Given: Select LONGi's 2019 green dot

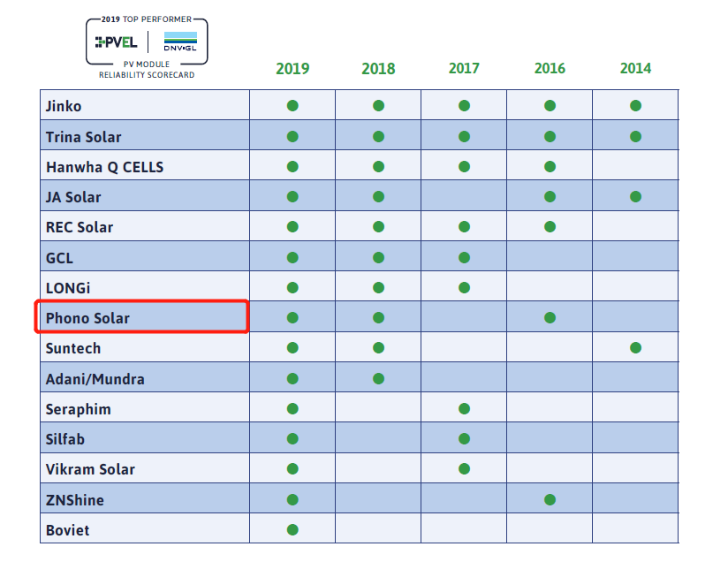Looking at the screenshot, I should (292, 288).
